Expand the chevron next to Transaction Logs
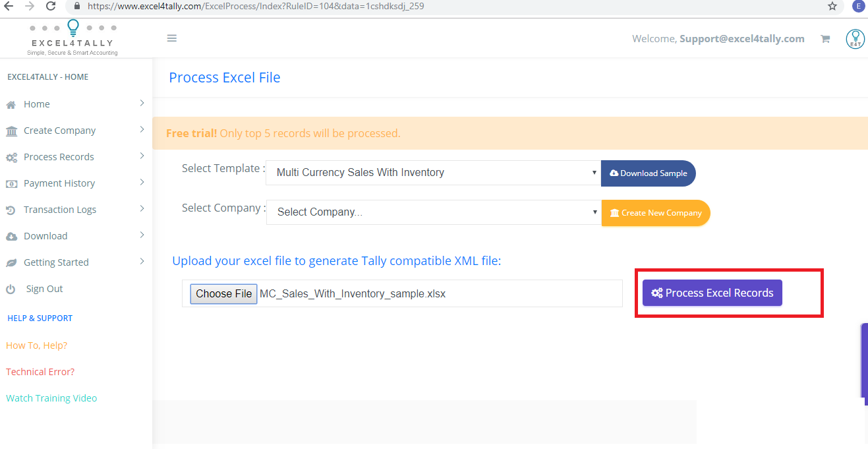 (142, 209)
